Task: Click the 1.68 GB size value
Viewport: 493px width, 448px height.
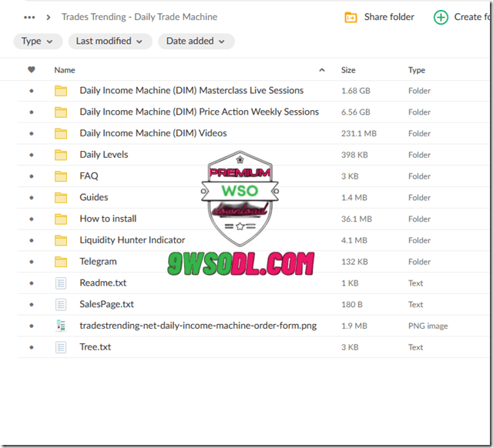Action: 356,91
